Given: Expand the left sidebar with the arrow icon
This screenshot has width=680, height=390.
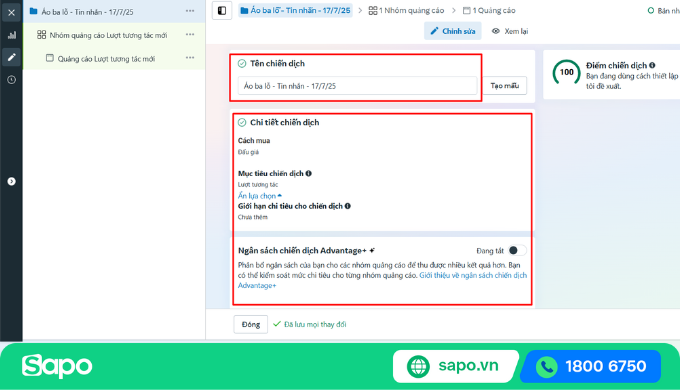Looking at the screenshot, I should [x=12, y=181].
